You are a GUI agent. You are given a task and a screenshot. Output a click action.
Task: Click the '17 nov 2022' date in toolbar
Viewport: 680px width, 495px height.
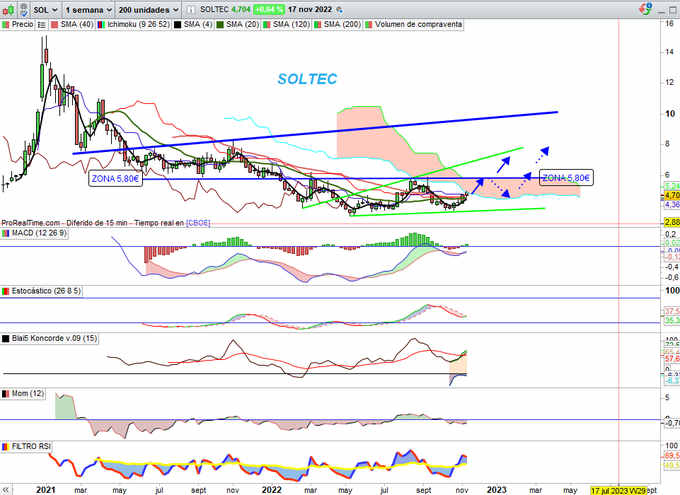(x=310, y=9)
